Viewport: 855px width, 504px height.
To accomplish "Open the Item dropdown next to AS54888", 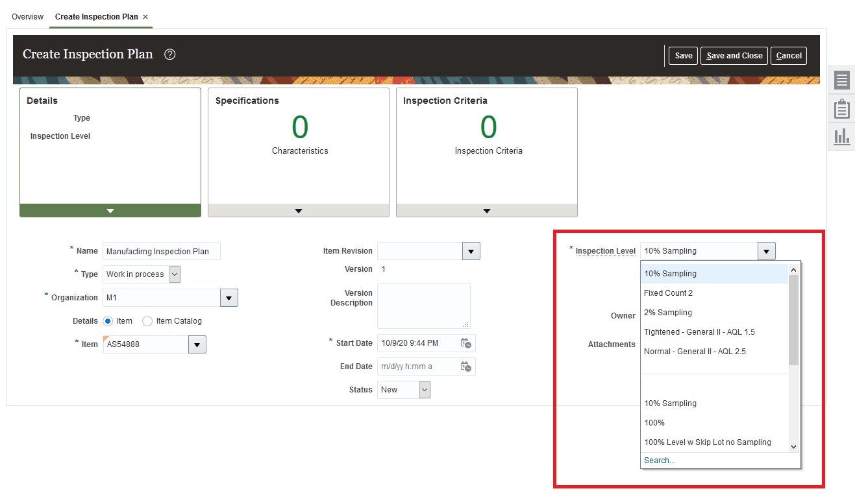I will click(x=197, y=344).
